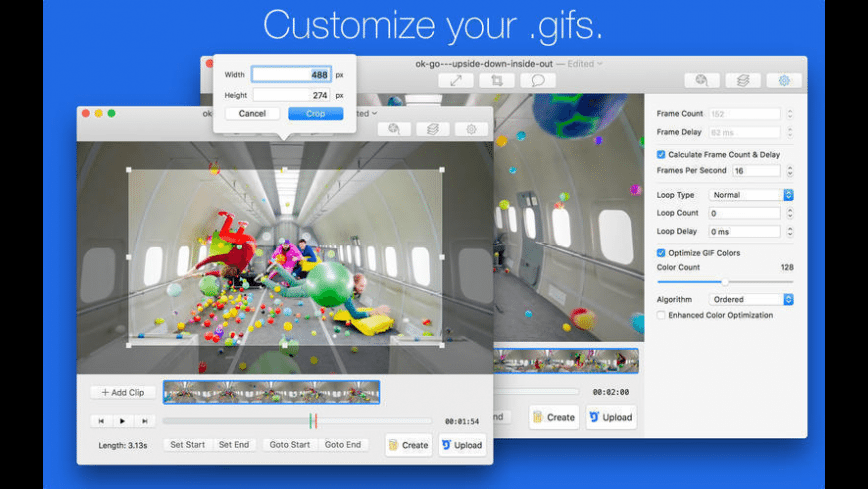This screenshot has height=489, width=868.
Task: Open the Algorithm dropdown set to Ordered
Action: pos(751,299)
